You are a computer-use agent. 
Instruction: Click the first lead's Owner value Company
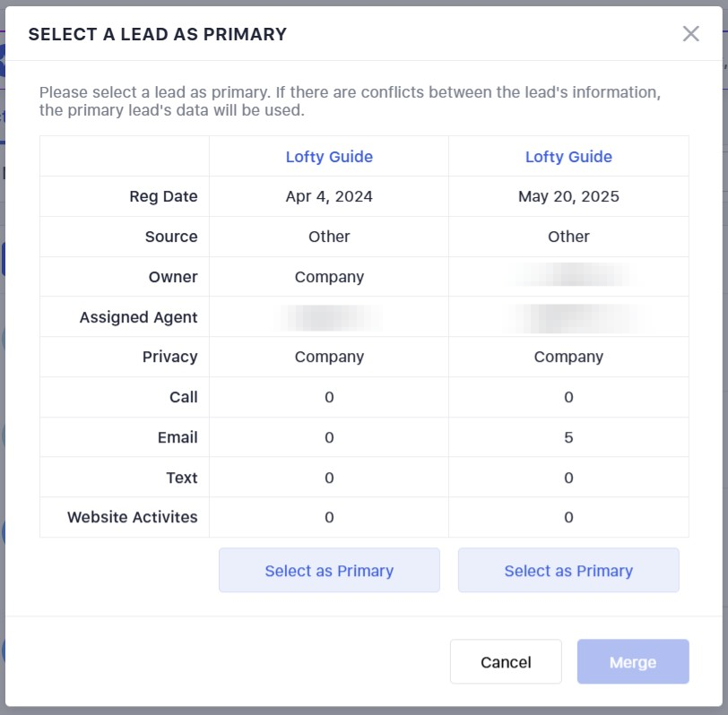point(329,278)
